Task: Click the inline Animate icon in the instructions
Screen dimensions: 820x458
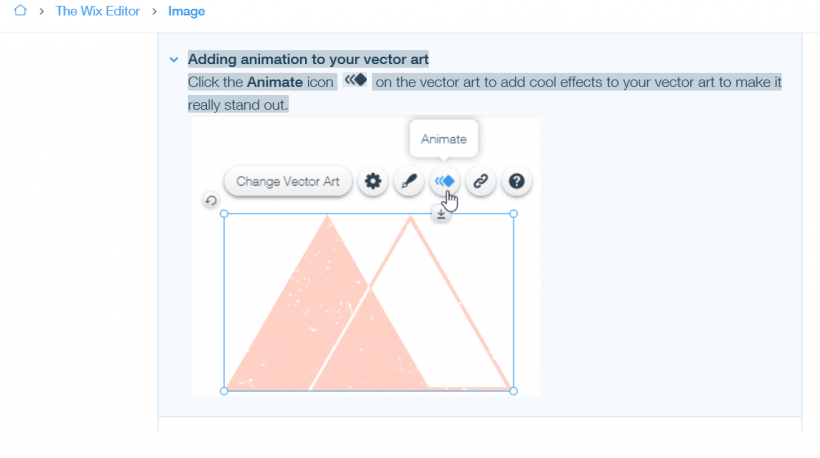Action: [356, 81]
